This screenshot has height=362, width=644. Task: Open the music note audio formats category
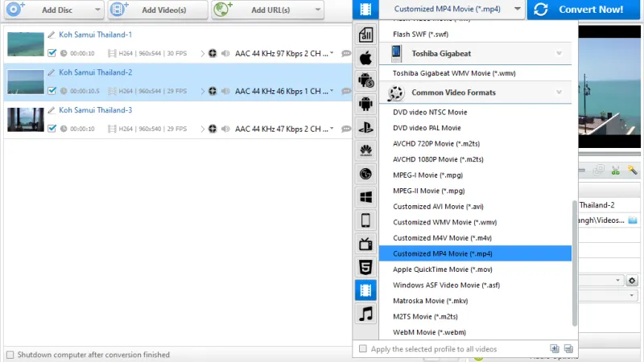pyautogui.click(x=365, y=314)
